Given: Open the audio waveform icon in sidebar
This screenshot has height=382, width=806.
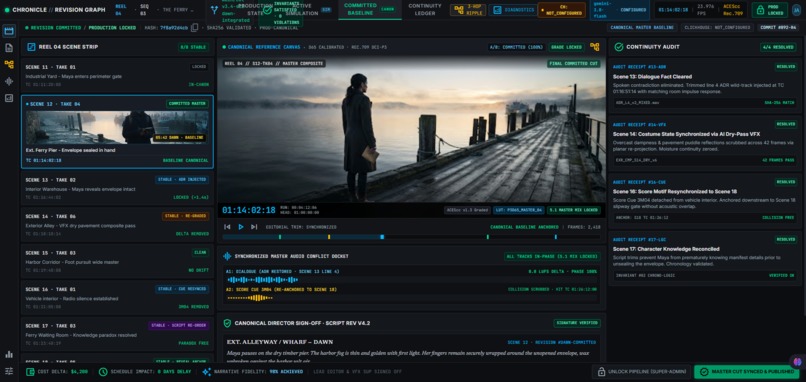Looking at the screenshot, I should (9, 81).
